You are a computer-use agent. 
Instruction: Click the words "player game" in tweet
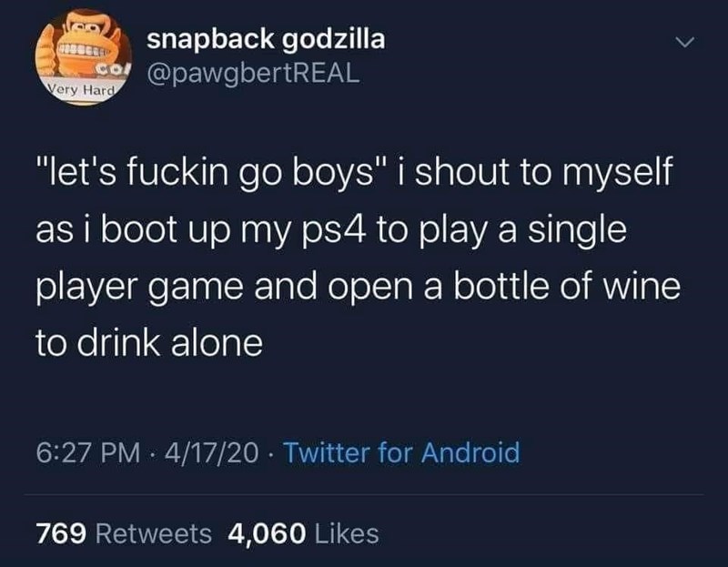pos(139,288)
